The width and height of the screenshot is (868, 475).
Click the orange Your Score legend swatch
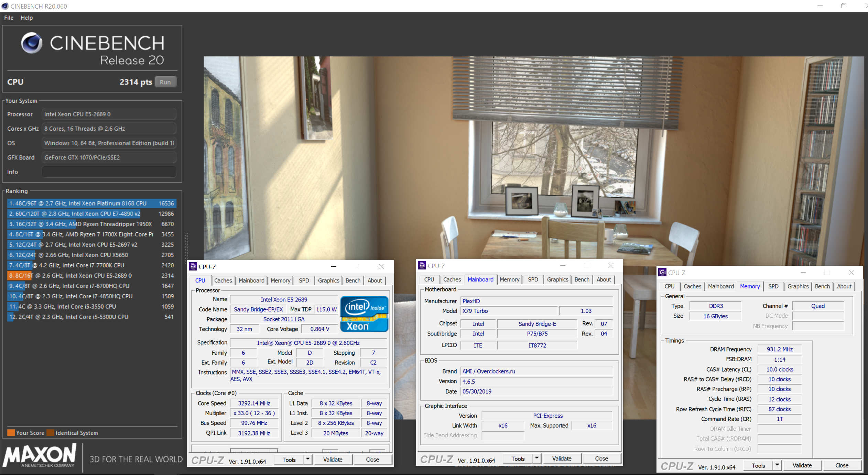(x=11, y=433)
